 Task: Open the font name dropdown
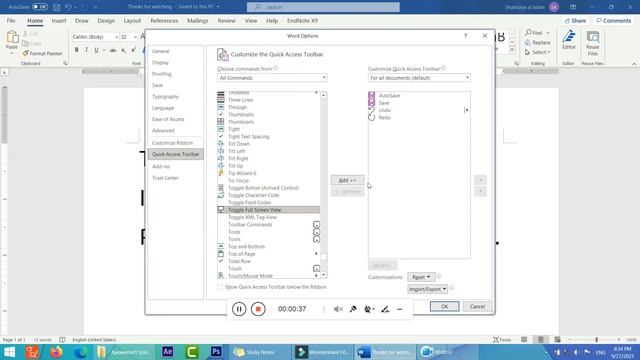(x=116, y=37)
